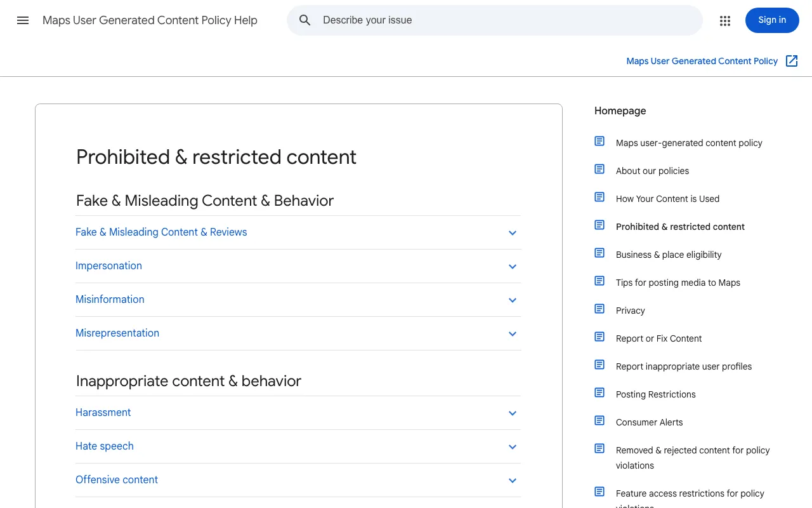Image resolution: width=812 pixels, height=508 pixels.
Task: Click the article icon beside Privacy
Action: pos(599,309)
